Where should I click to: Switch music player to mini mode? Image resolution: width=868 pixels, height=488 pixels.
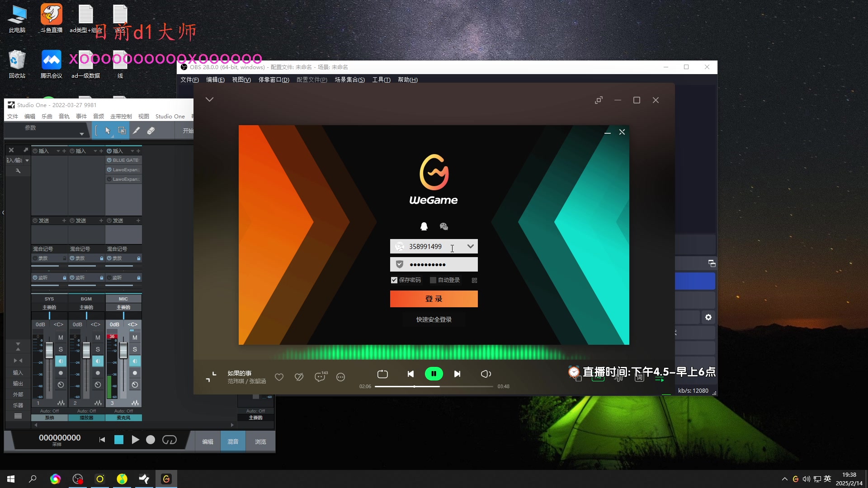pyautogui.click(x=599, y=100)
